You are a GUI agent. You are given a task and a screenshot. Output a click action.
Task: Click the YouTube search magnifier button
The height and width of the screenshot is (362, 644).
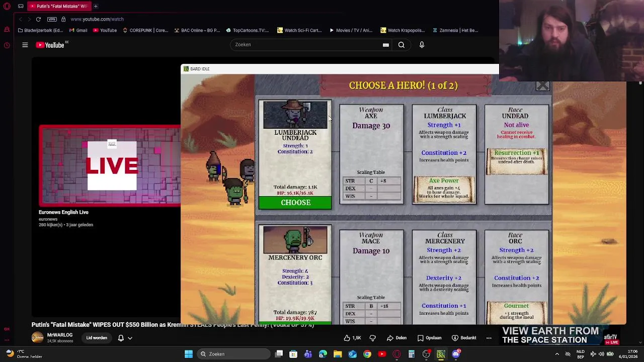coord(401,45)
